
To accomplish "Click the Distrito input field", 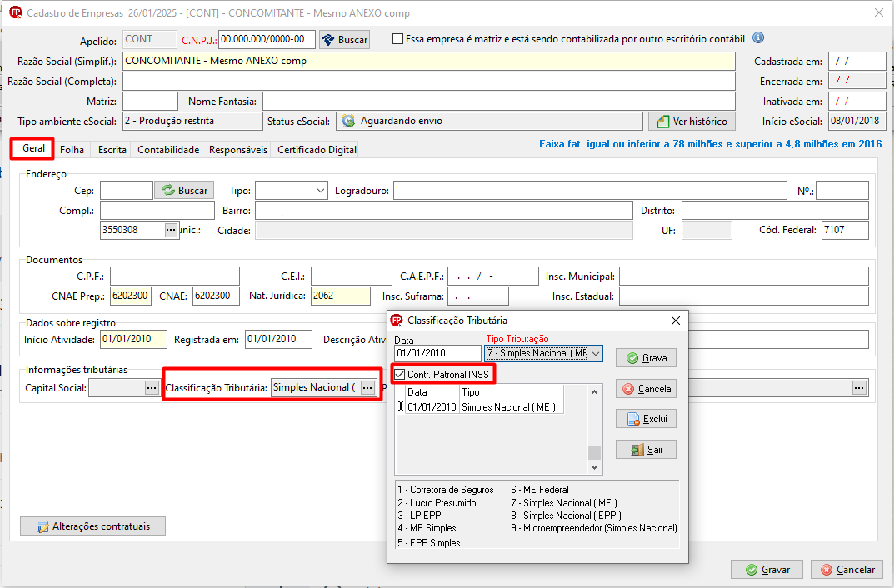I will coord(775,210).
